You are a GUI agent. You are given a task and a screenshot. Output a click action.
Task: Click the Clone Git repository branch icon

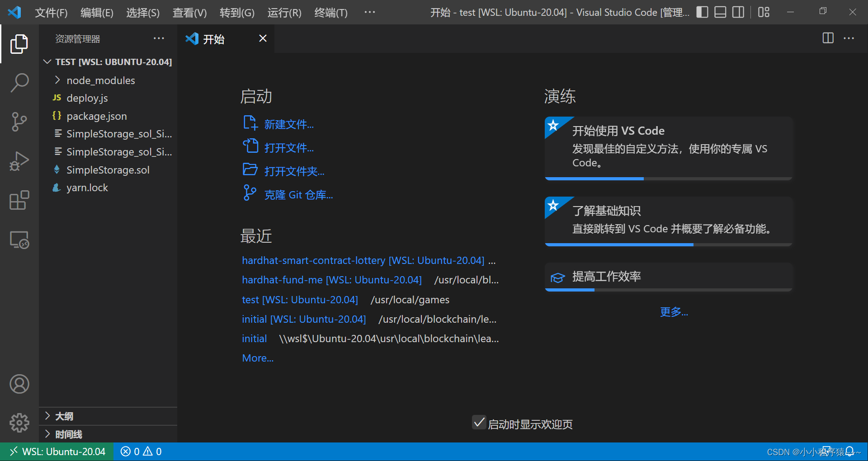pos(250,193)
